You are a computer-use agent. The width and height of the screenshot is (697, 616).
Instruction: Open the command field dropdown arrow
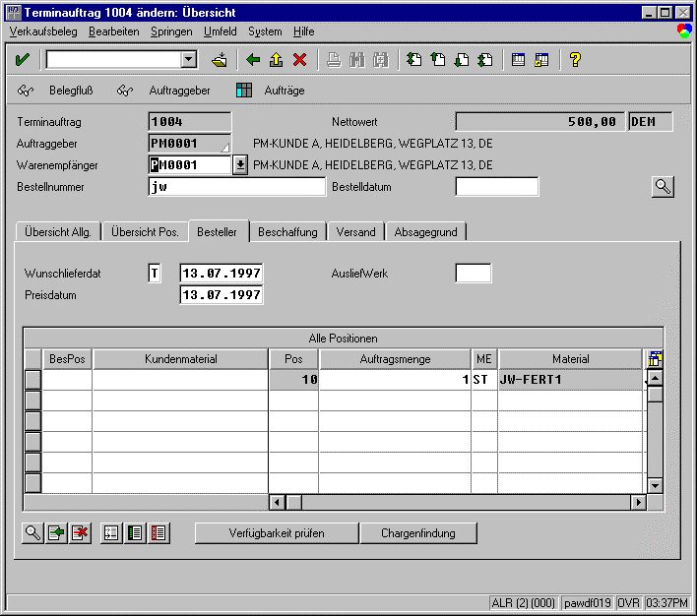coord(189,60)
